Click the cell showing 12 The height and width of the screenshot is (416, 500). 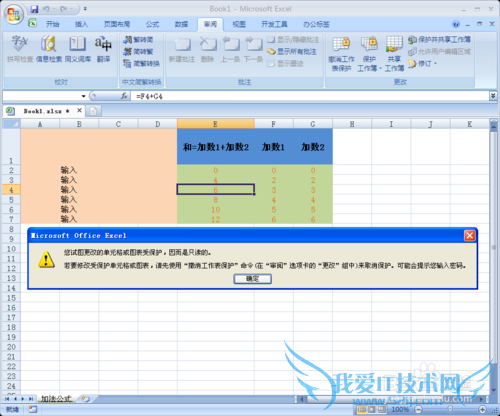tap(216, 219)
